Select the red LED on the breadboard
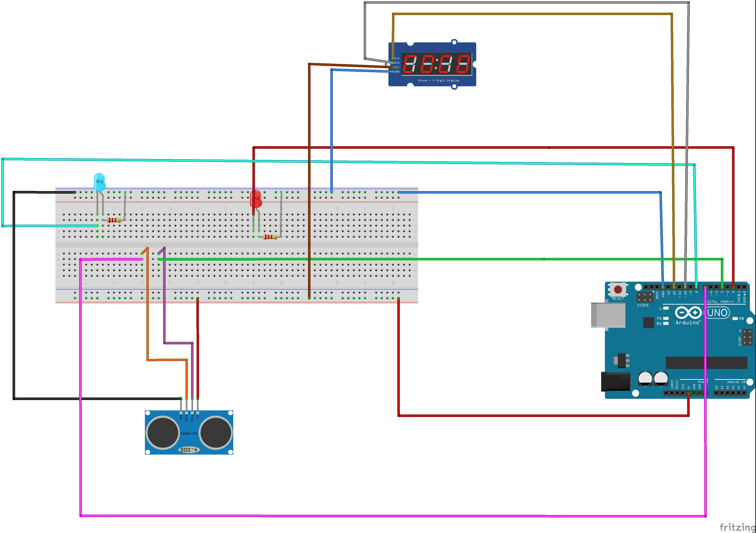 pos(256,199)
